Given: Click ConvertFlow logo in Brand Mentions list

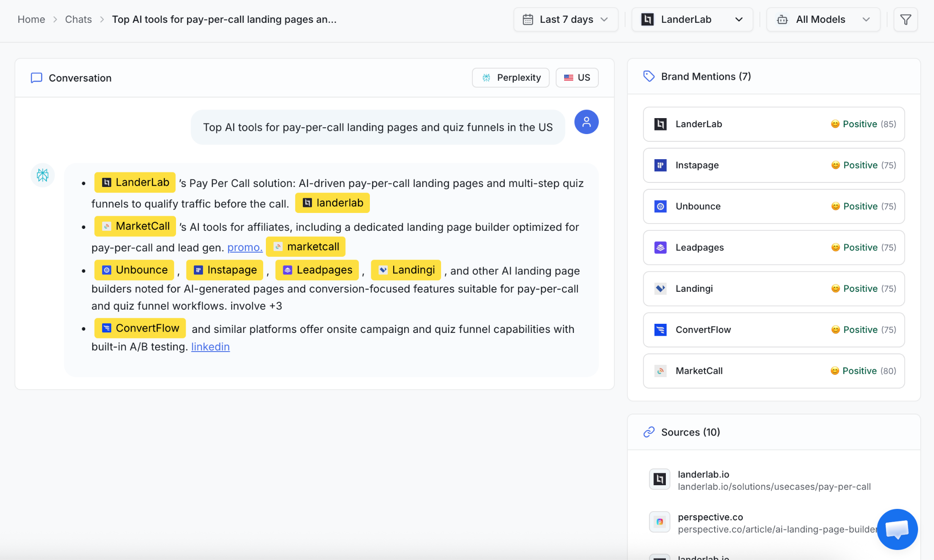Looking at the screenshot, I should click(x=660, y=329).
